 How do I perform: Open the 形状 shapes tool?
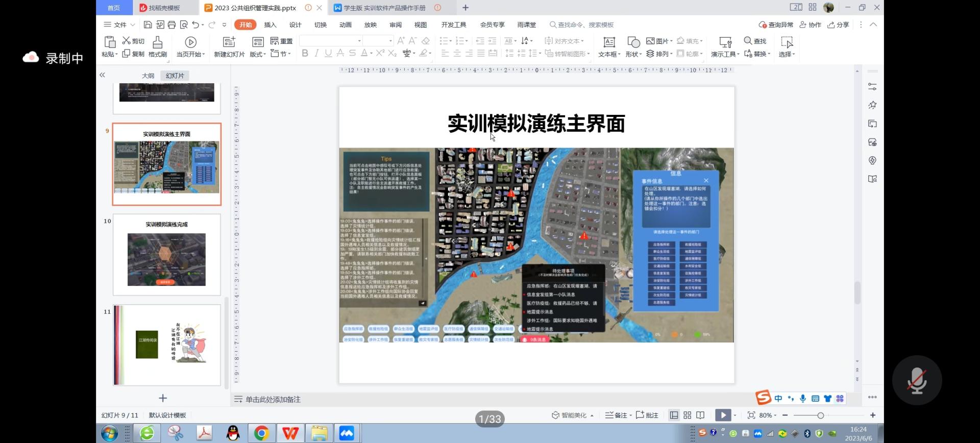[x=633, y=43]
